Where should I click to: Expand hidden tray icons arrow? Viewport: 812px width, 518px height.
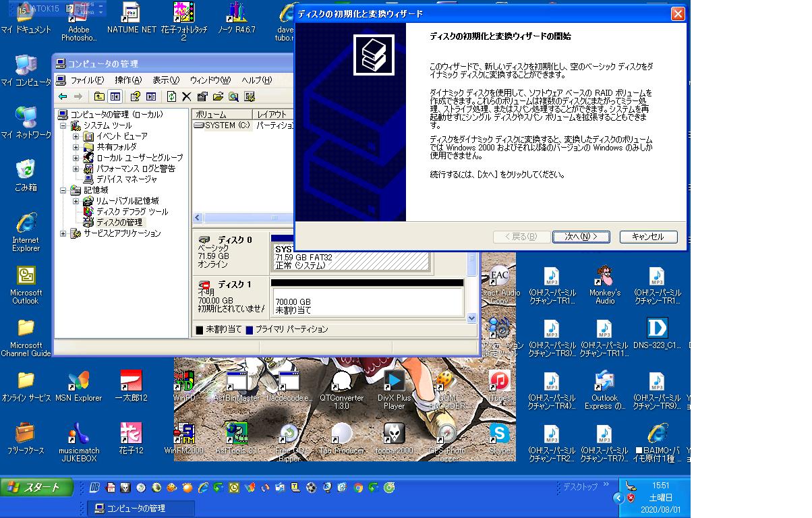tap(618, 498)
